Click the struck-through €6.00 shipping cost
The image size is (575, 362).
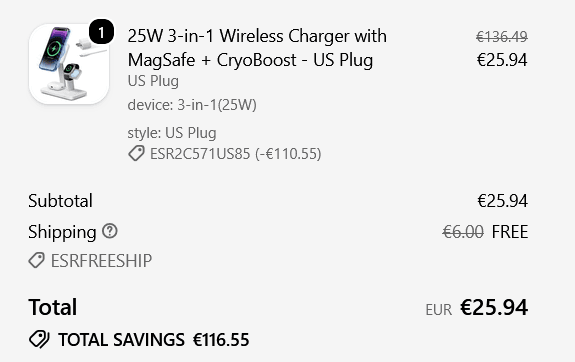coord(463,232)
